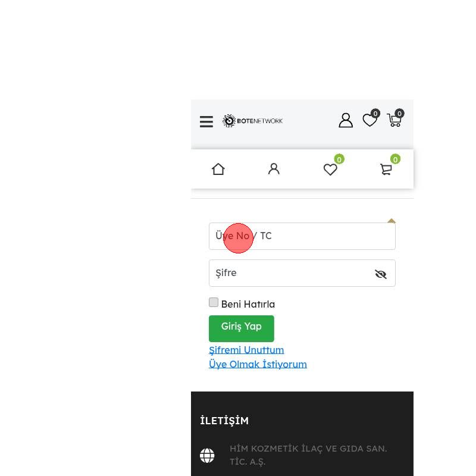The width and height of the screenshot is (476, 476).
Task: Open the account icon in the header
Action: coord(346,121)
